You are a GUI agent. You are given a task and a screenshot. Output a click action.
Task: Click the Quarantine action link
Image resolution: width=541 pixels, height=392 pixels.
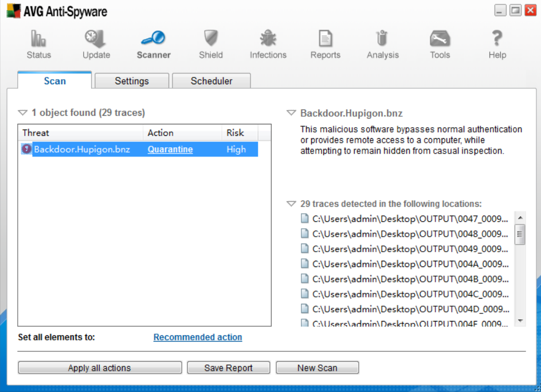click(x=170, y=149)
